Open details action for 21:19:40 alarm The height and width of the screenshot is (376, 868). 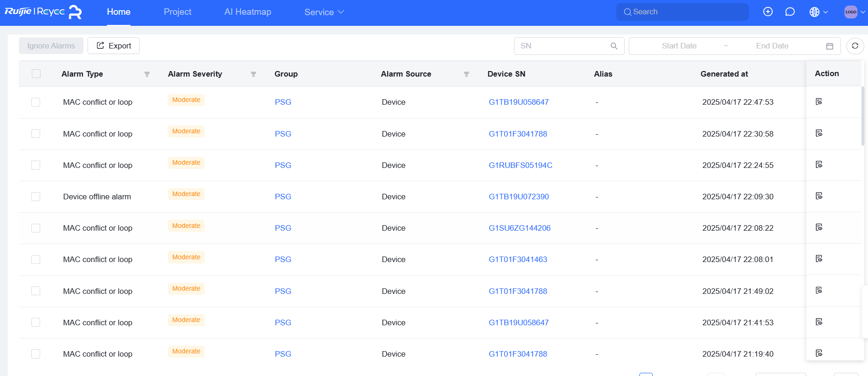pyautogui.click(x=819, y=353)
